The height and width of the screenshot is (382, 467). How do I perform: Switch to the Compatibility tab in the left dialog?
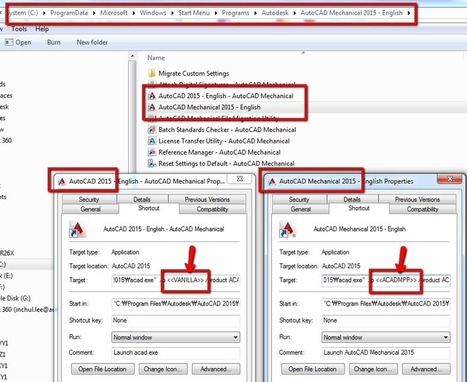click(x=212, y=209)
